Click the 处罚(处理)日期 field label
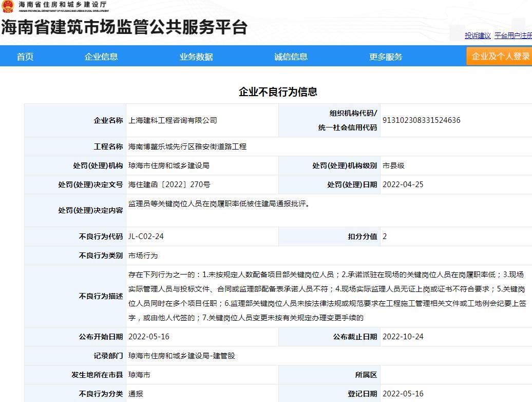 pyautogui.click(x=352, y=185)
